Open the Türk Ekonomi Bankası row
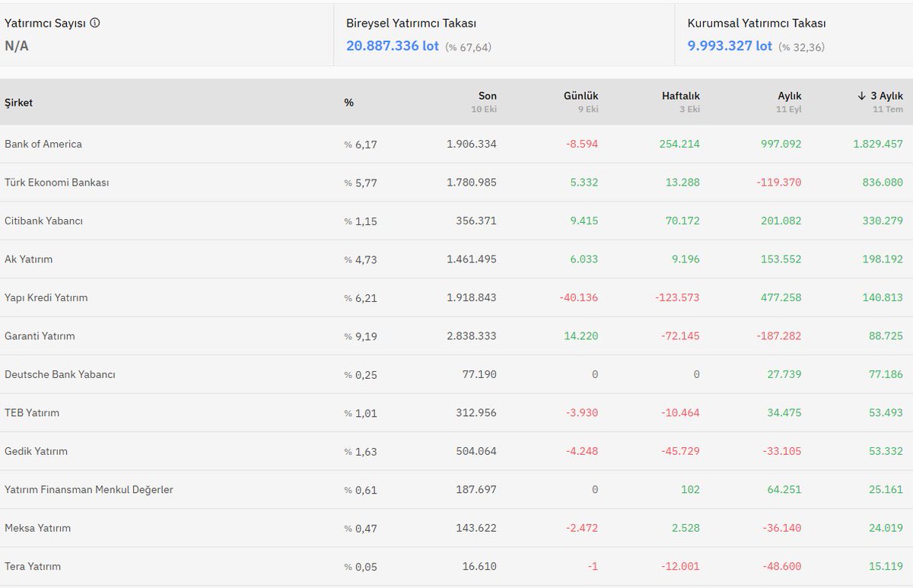Image resolution: width=913 pixels, height=588 pixels. pos(456,183)
